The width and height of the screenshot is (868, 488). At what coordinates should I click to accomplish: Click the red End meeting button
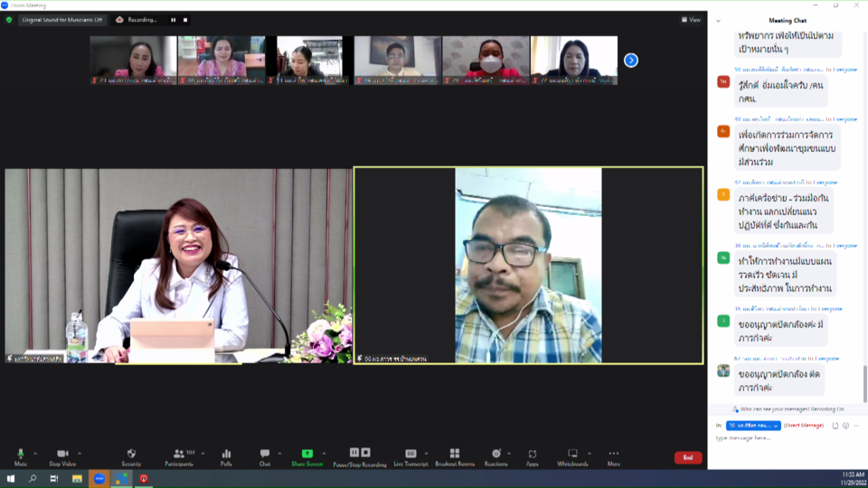coord(688,457)
